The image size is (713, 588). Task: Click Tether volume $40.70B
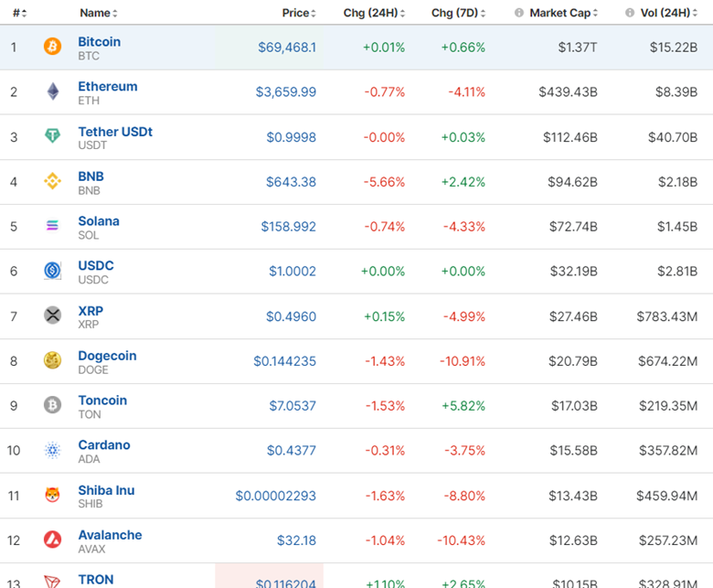pyautogui.click(x=673, y=137)
